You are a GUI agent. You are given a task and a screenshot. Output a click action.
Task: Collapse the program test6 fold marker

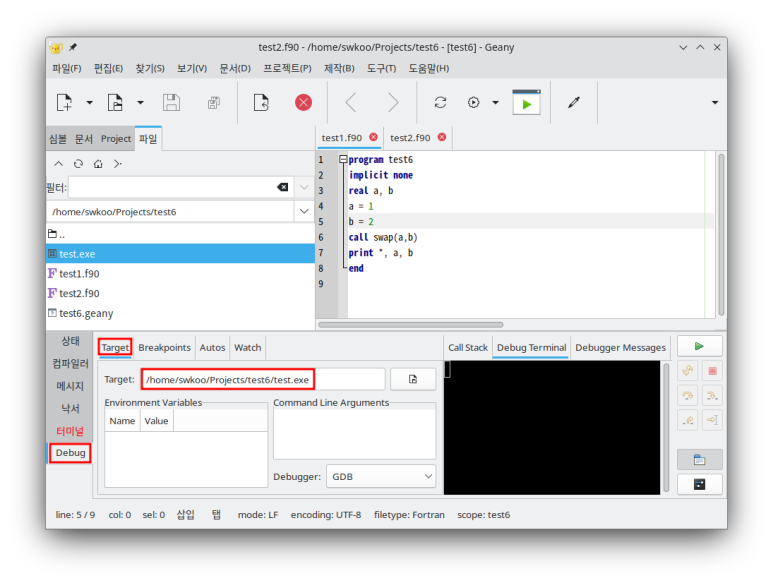tap(343, 159)
